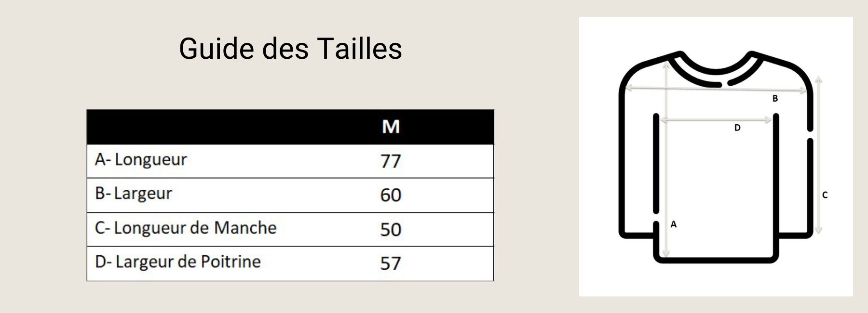Click the width value 60
868x313 pixels.
tap(391, 195)
